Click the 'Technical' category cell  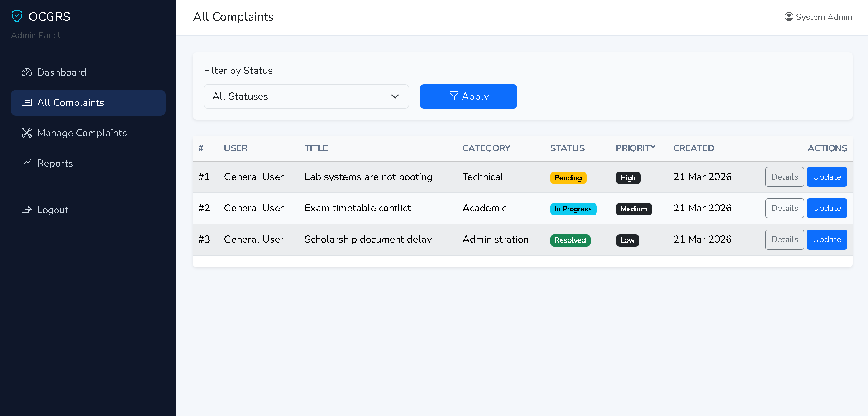pyautogui.click(x=483, y=177)
